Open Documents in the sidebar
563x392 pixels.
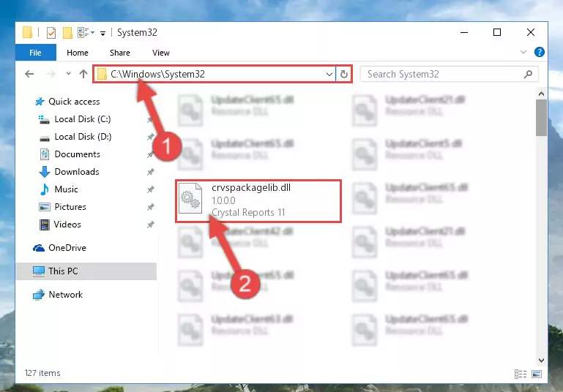(x=77, y=154)
